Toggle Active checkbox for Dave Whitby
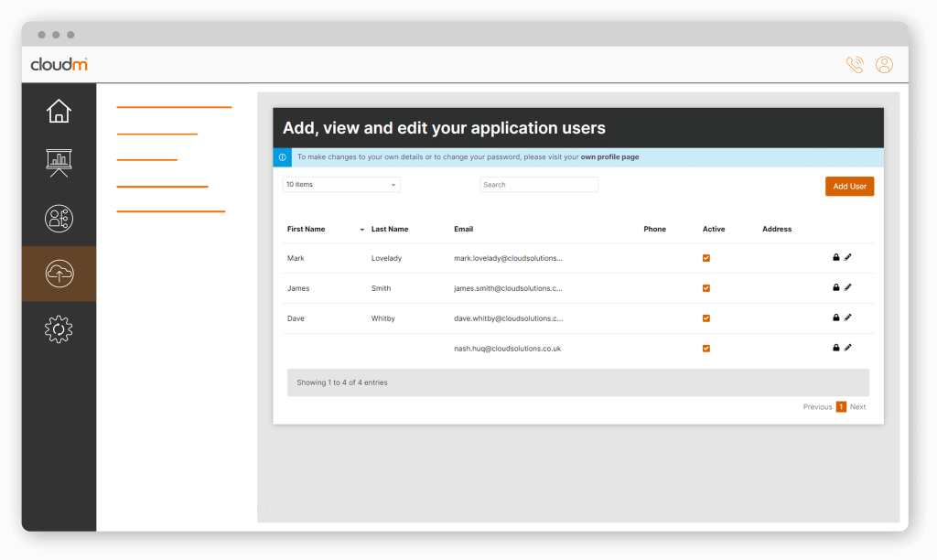 click(705, 318)
